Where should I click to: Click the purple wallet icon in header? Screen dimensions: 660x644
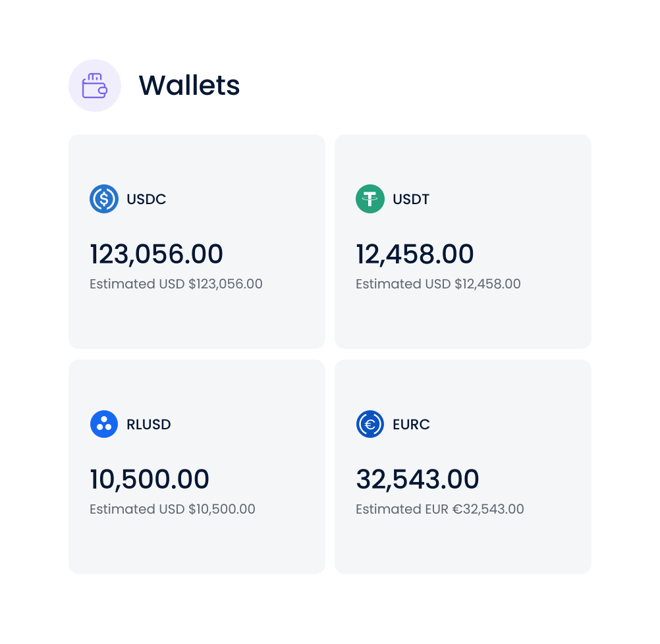point(95,86)
